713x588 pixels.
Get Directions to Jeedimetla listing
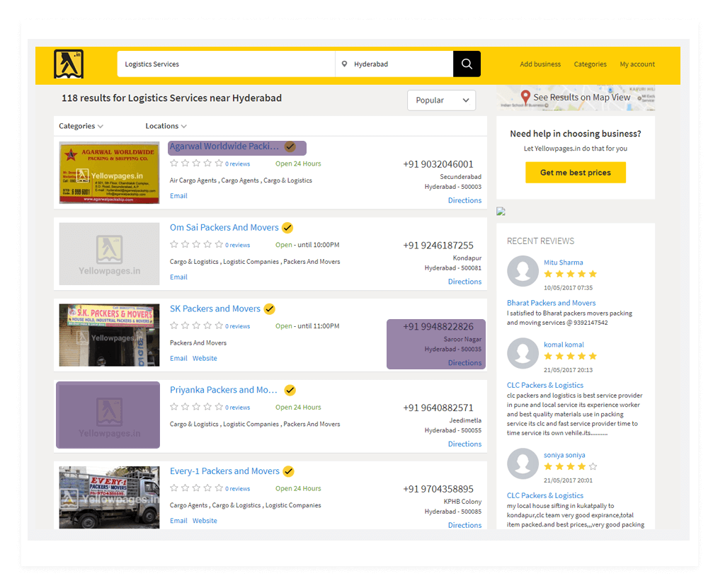464,444
